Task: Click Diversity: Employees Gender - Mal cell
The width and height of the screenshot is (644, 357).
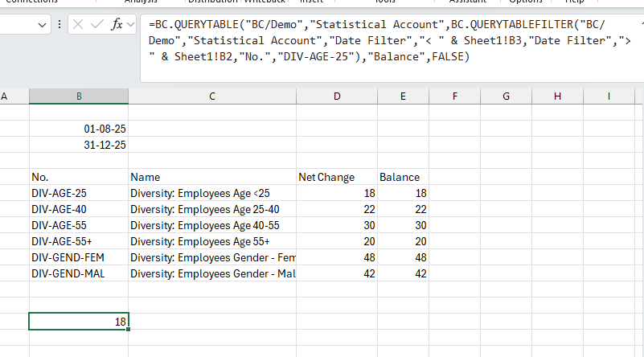Action: 212,273
